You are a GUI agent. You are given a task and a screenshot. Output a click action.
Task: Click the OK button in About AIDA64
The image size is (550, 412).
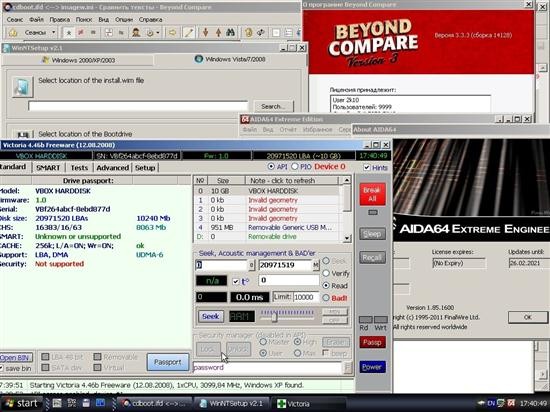[x=528, y=317]
